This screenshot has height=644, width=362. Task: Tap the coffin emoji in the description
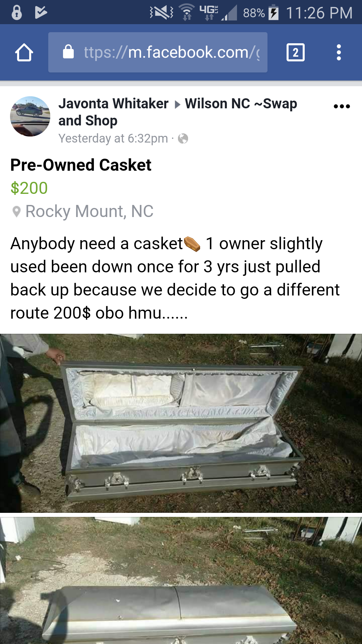192,244
